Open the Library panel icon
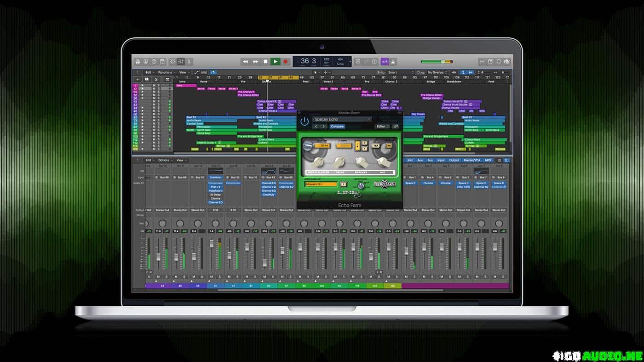The image size is (644, 362). pos(138,62)
